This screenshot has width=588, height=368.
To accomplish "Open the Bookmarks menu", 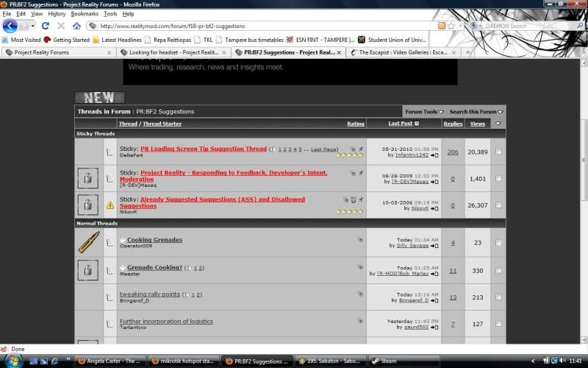I will [x=85, y=13].
